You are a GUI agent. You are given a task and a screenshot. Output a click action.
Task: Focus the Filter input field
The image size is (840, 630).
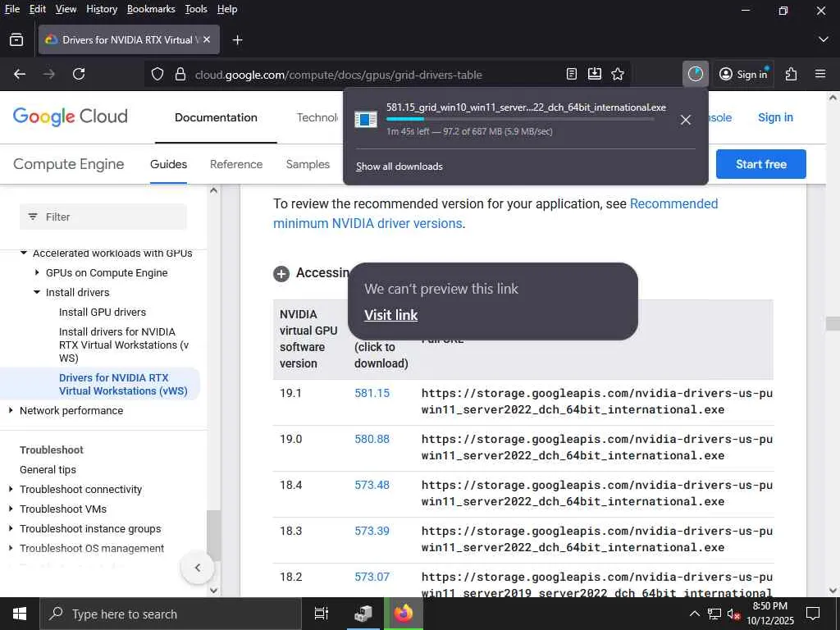point(103,217)
